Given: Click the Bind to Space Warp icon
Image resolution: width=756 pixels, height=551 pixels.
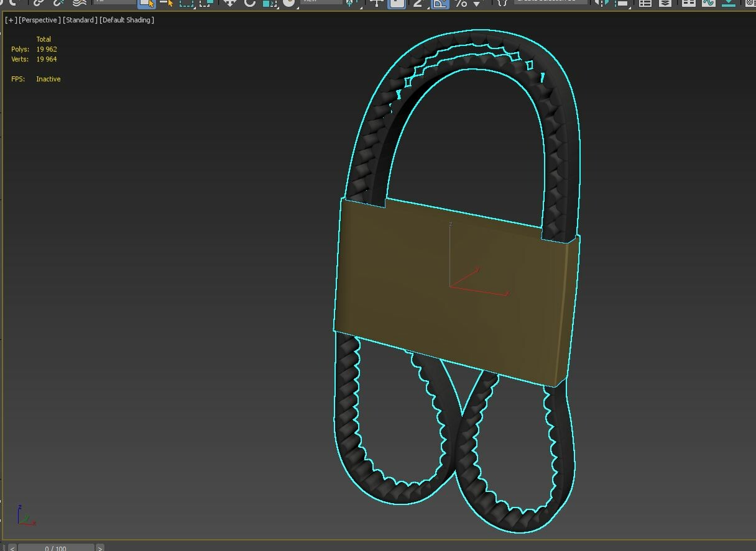Looking at the screenshot, I should coord(79,3).
